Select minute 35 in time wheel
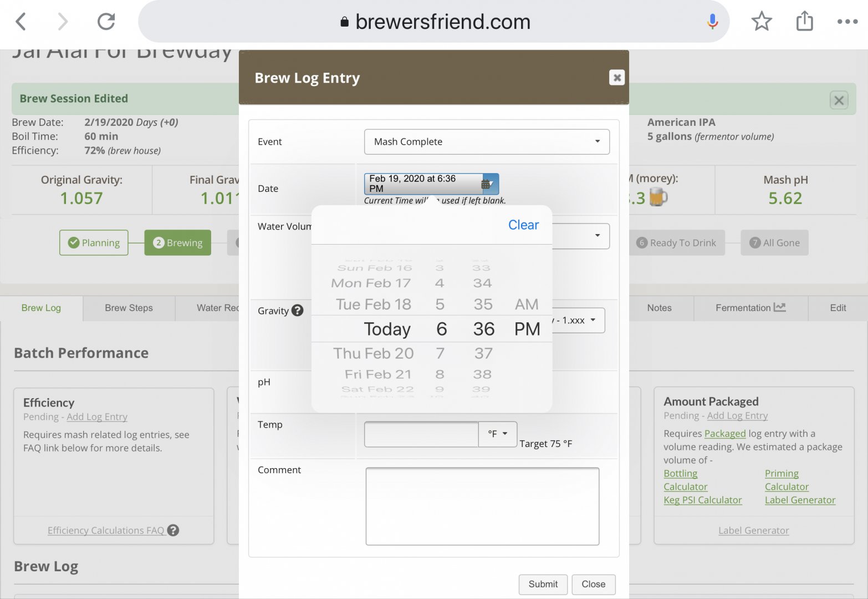This screenshot has height=599, width=868. (x=483, y=304)
